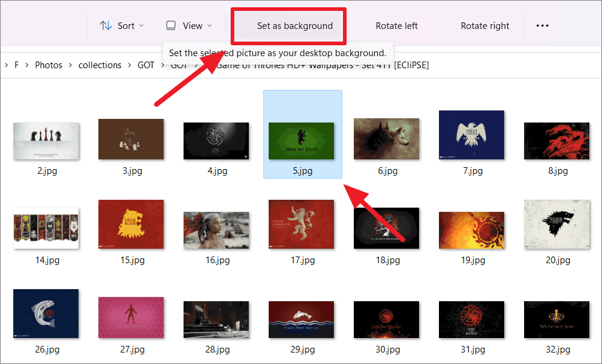Image resolution: width=602 pixels, height=364 pixels.
Task: Select the 29.jpg Family Duty Honor thumbnail
Action: pos(301,319)
